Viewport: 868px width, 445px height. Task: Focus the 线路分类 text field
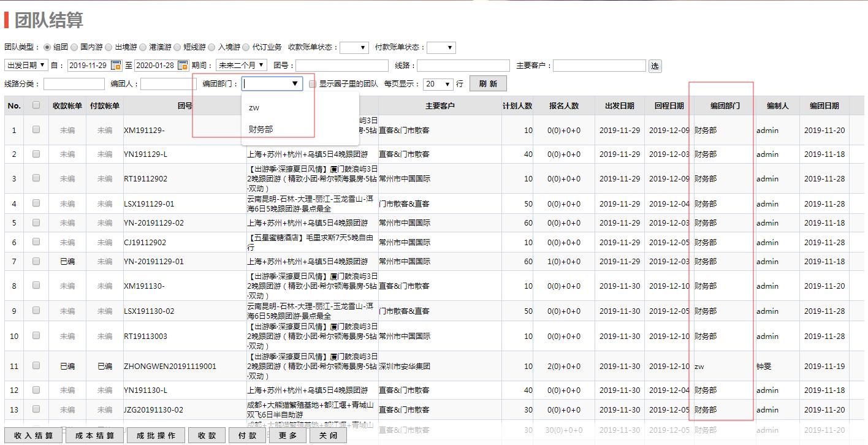[x=74, y=84]
